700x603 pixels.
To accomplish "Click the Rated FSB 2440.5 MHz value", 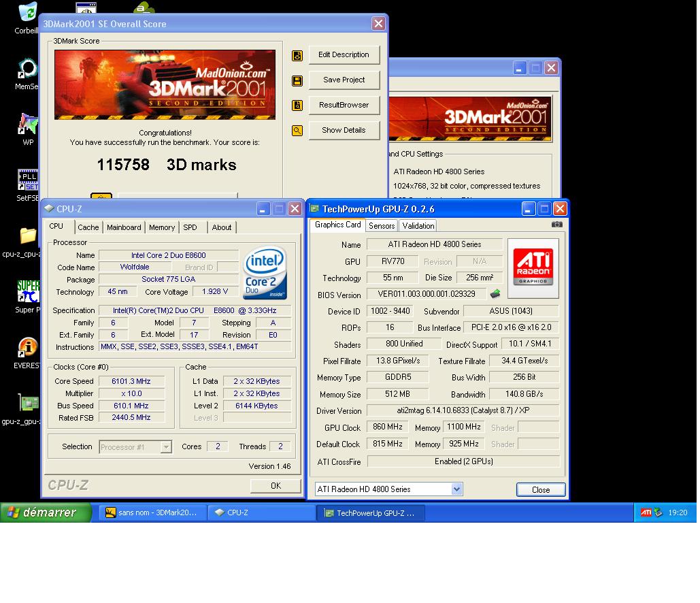I will pyautogui.click(x=131, y=418).
